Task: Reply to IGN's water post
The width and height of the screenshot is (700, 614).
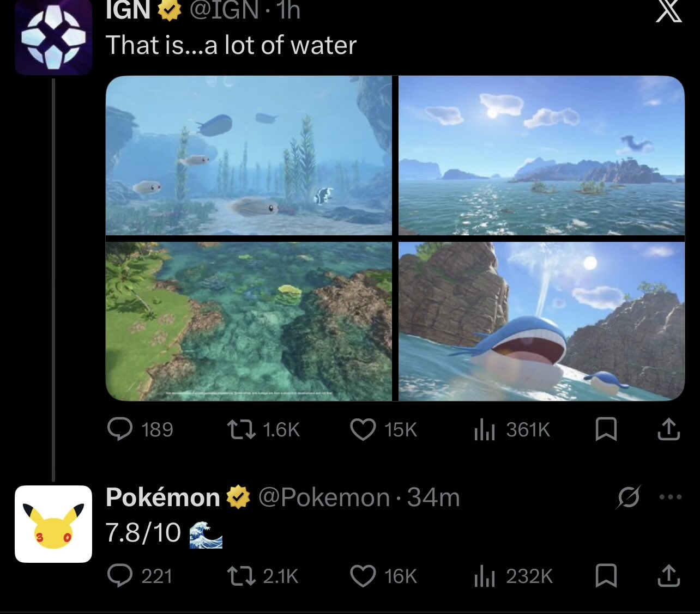Action: tap(120, 429)
